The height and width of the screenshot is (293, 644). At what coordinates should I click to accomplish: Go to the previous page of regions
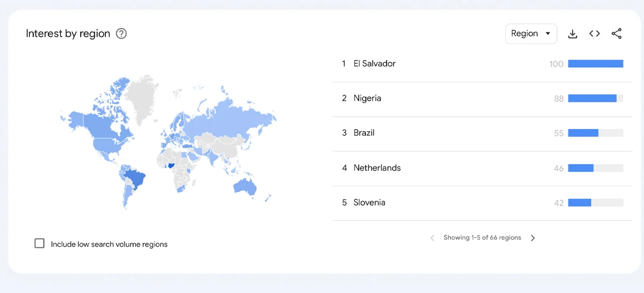pos(432,238)
